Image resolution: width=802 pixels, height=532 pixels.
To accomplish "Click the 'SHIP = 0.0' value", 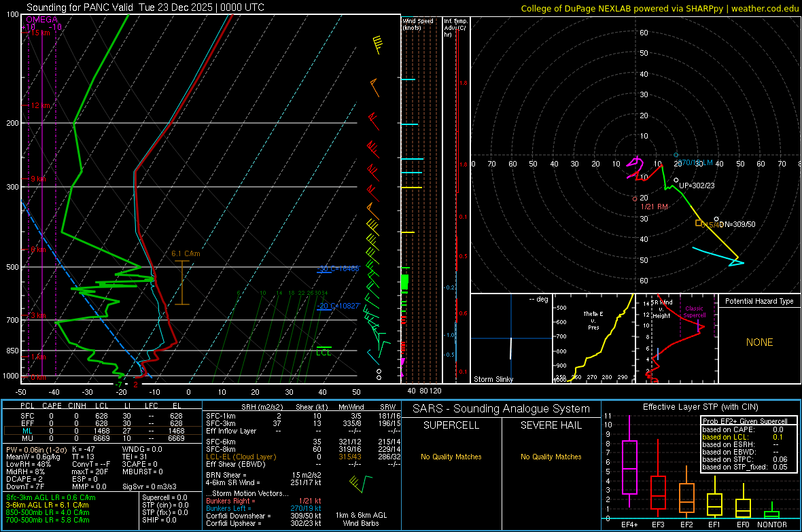I will [x=159, y=520].
